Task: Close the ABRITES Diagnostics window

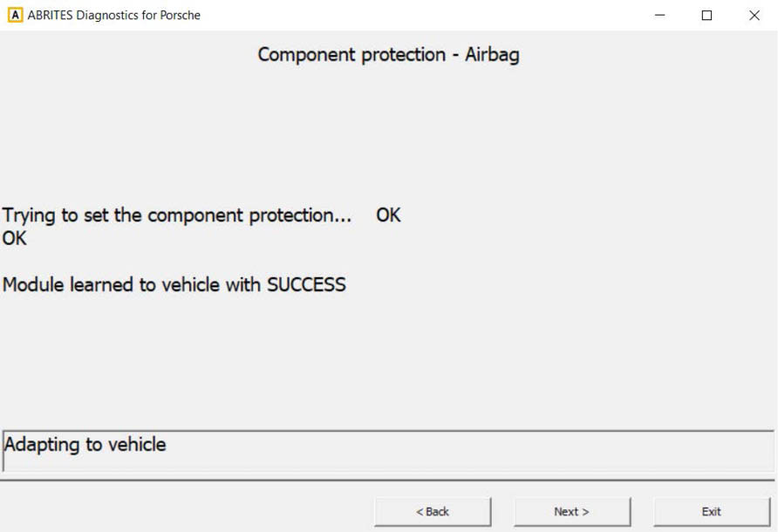Action: click(754, 15)
